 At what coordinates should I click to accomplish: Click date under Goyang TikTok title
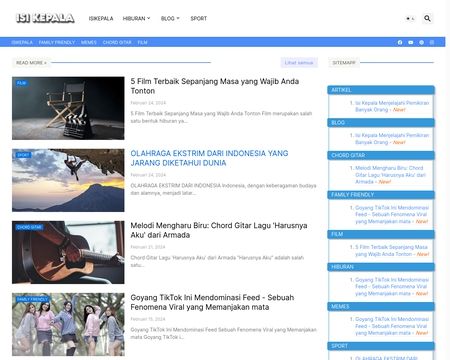coord(148,319)
